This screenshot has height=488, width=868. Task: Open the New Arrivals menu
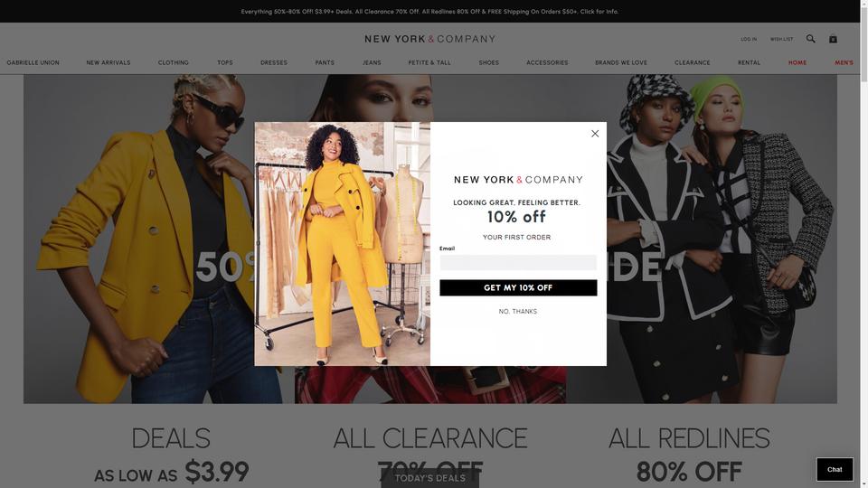point(108,62)
